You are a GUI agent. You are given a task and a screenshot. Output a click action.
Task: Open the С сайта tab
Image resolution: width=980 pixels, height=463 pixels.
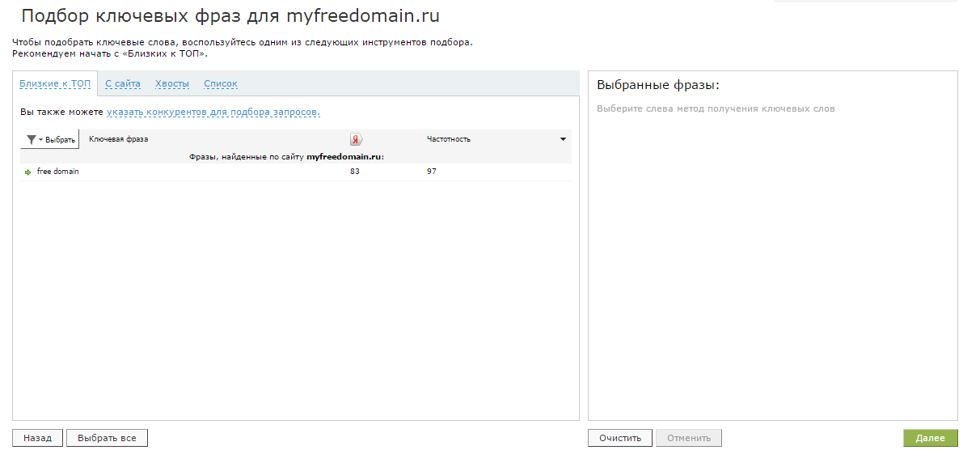click(123, 83)
